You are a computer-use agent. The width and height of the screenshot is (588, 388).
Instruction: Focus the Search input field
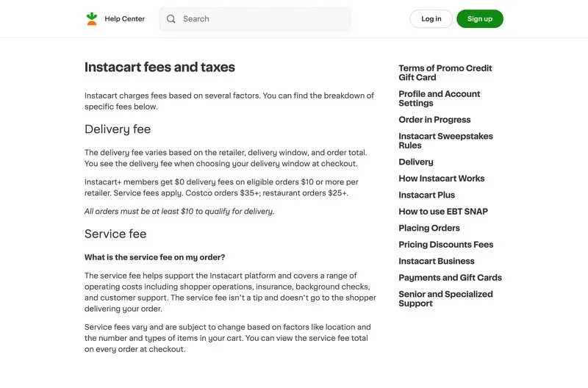point(255,19)
